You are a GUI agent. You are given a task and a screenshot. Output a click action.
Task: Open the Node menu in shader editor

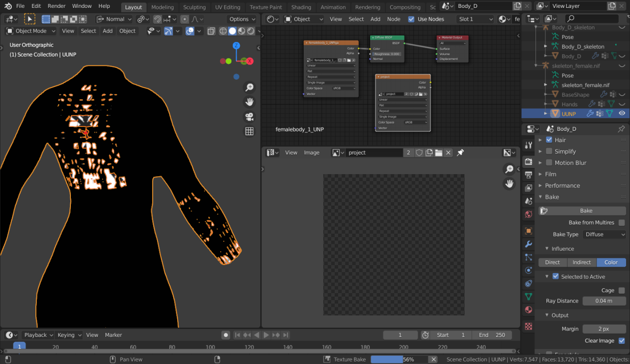(394, 19)
